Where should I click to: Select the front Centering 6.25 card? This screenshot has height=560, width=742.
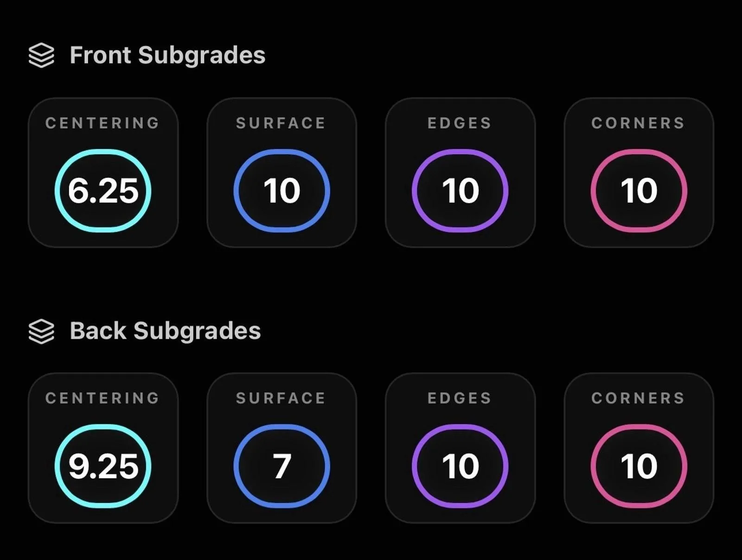[x=103, y=173]
